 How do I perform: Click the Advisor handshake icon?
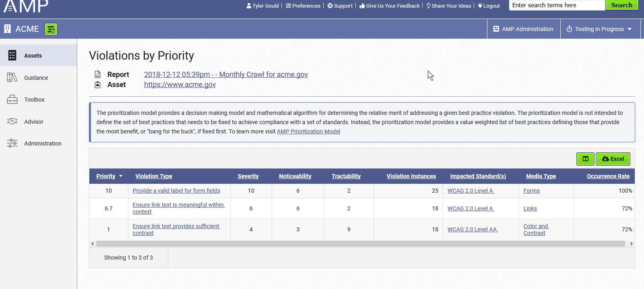coord(12,121)
